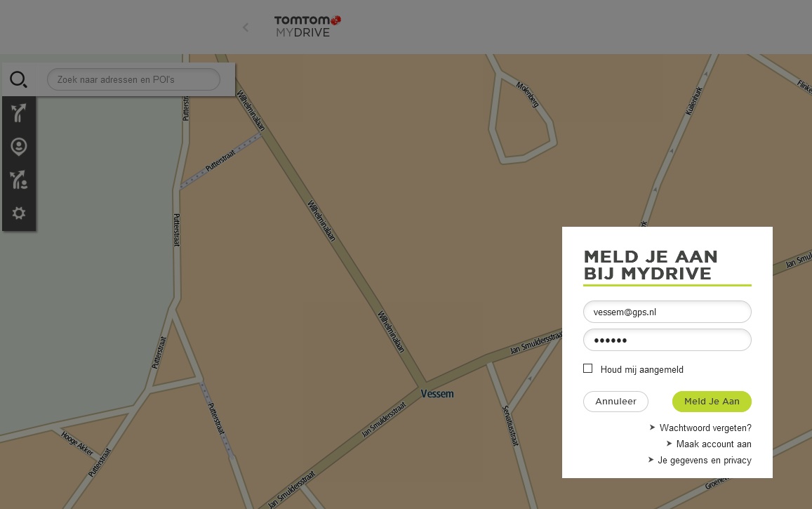Open My Places pin icon in sidebar

click(19, 147)
